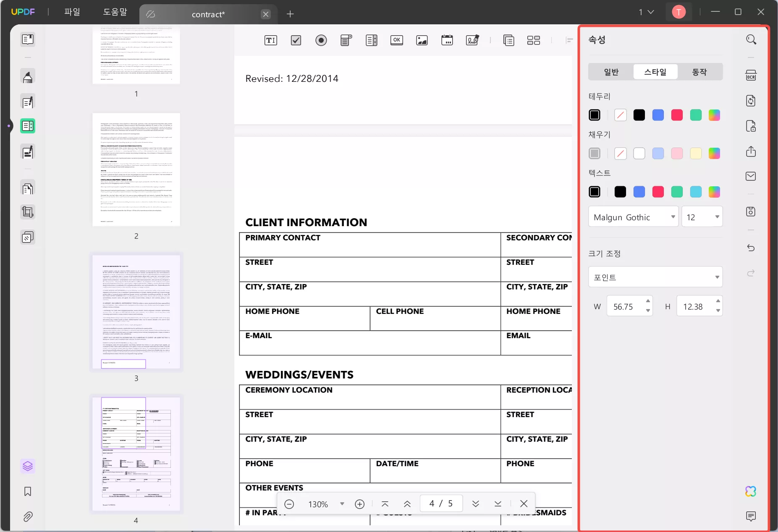The image size is (778, 532).
Task: Undo the last action
Action: 751,248
